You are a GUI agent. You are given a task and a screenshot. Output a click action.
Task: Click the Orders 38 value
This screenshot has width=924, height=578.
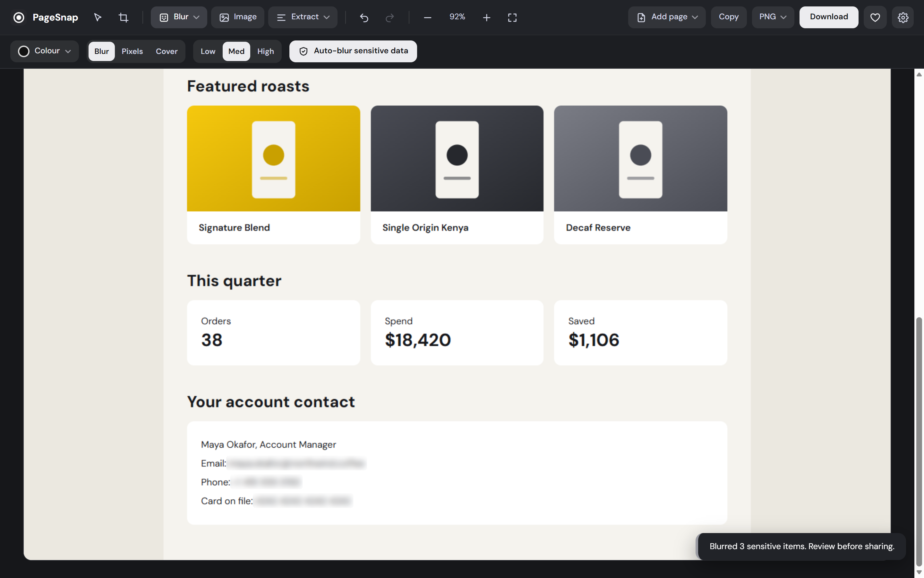tap(211, 340)
